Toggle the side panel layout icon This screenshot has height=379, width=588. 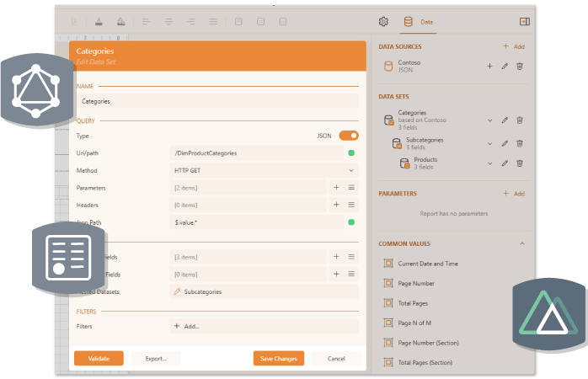tap(525, 22)
